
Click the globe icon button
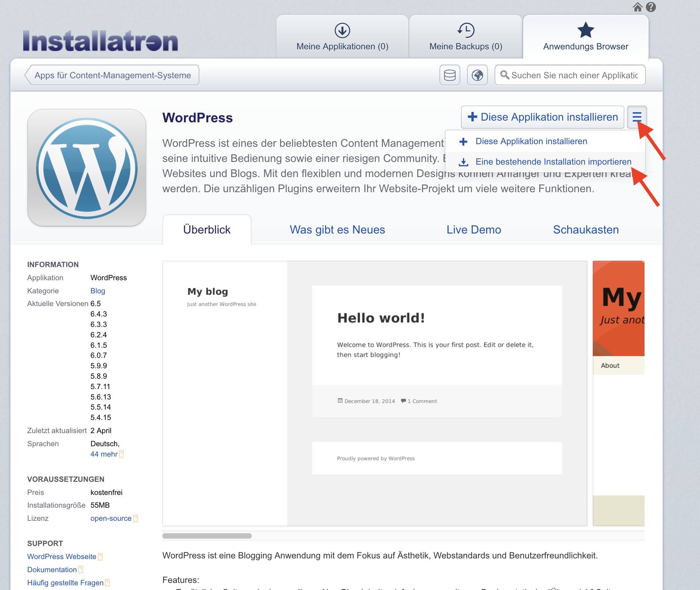(477, 75)
